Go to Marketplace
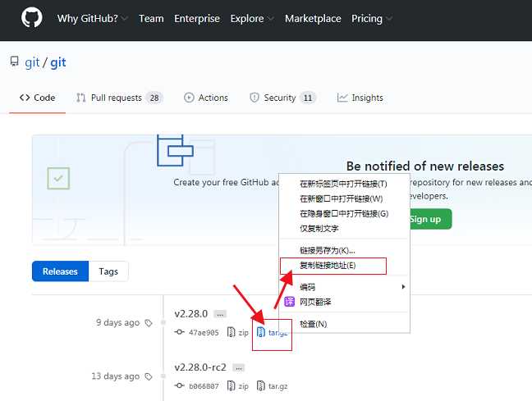 313,18
